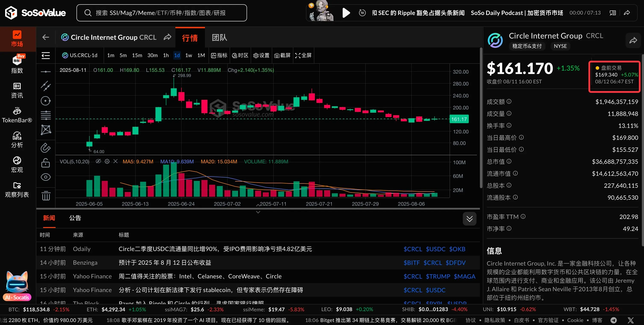This screenshot has width=644, height=325.
Task: Enter 全屏 fullscreen chart mode
Action: pos(303,55)
